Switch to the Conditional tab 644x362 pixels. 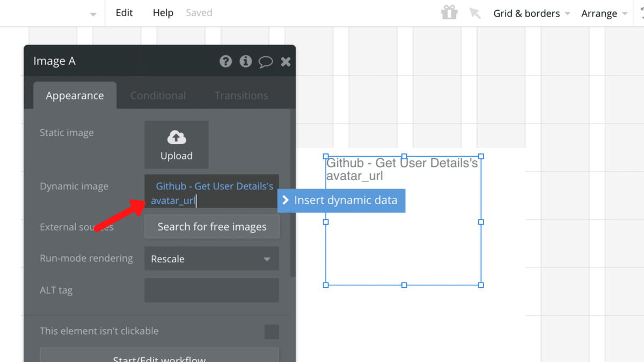pyautogui.click(x=158, y=95)
